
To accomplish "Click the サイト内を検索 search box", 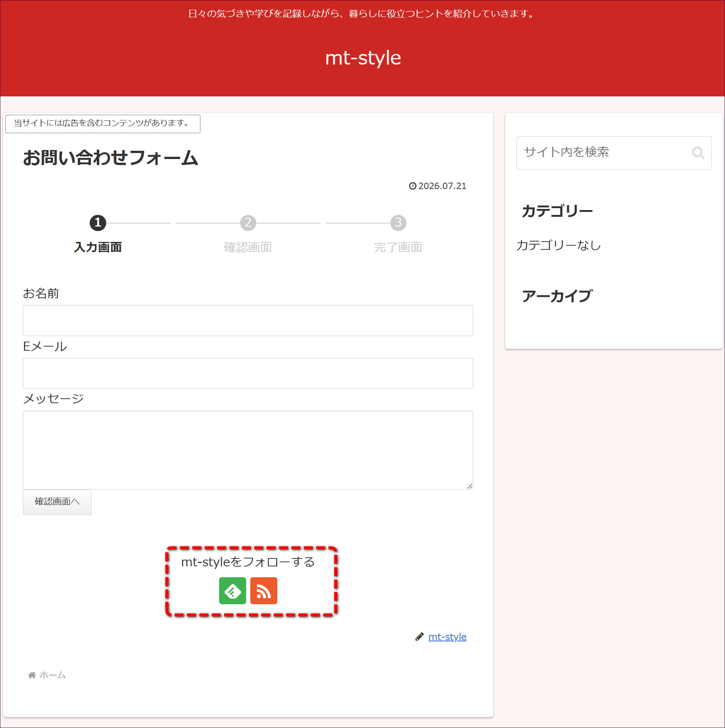I will point(614,153).
